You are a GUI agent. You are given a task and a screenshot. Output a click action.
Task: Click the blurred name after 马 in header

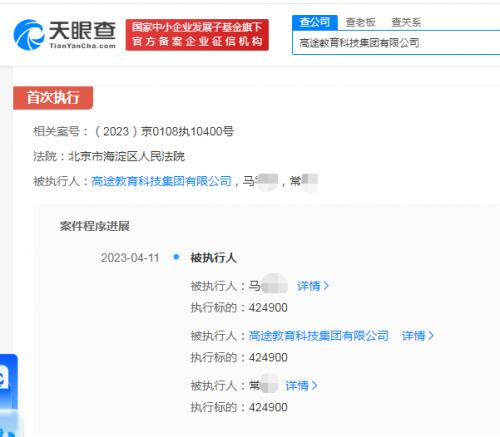[x=266, y=182]
